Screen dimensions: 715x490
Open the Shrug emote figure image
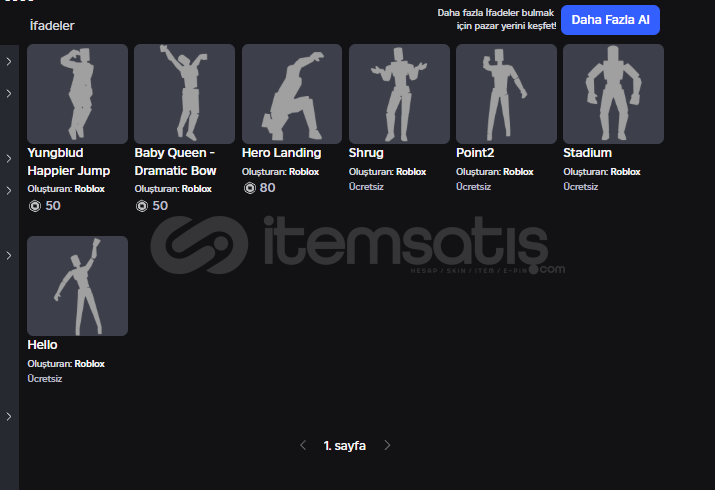(x=398, y=94)
